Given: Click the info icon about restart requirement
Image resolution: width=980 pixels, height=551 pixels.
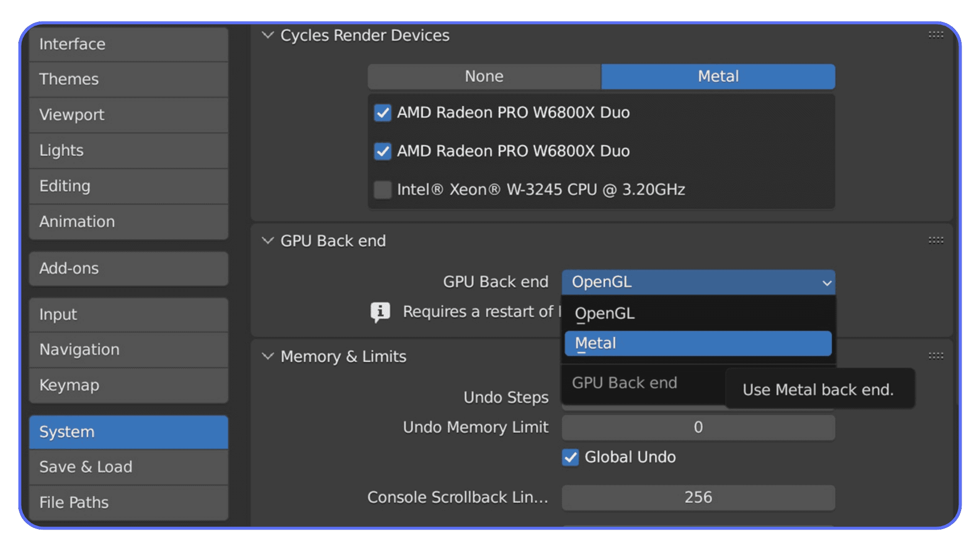Looking at the screenshot, I should pos(380,312).
